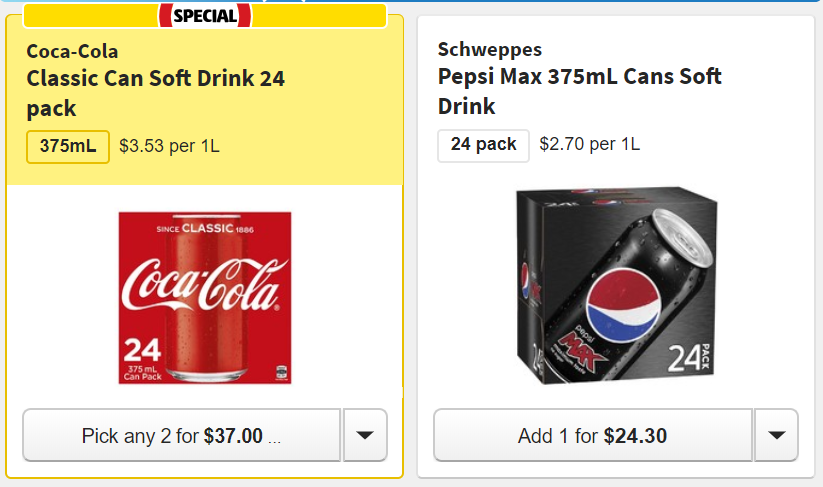Screen dimensions: 823x487
Task: Open the Schweppes brand link
Action: (490, 49)
